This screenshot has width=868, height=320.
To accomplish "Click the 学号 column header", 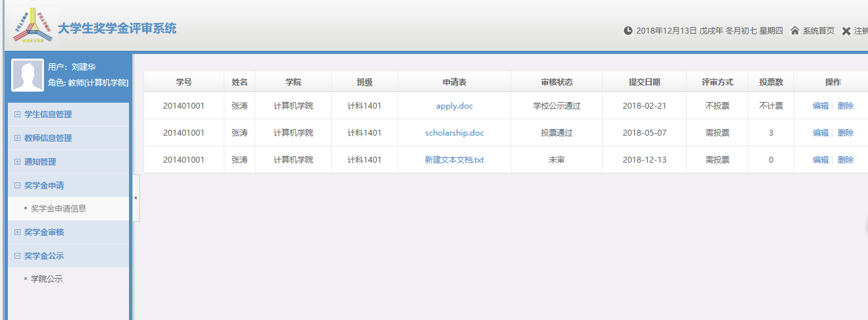I will tap(184, 82).
